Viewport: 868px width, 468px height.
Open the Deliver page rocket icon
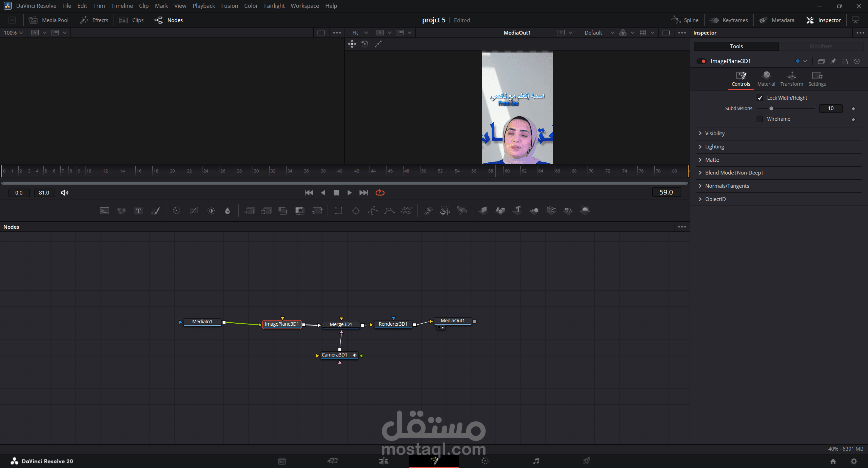[587, 461]
